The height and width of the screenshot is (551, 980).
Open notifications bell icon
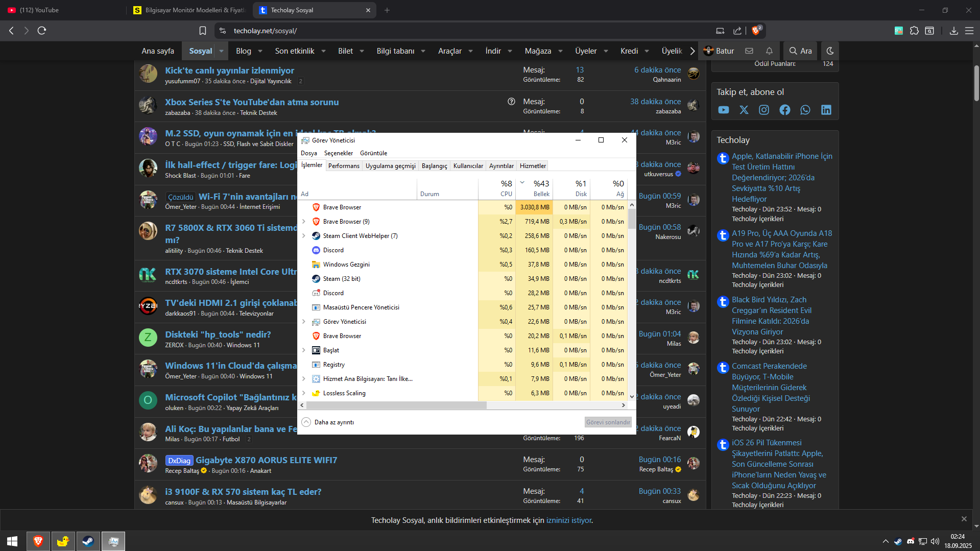click(769, 51)
